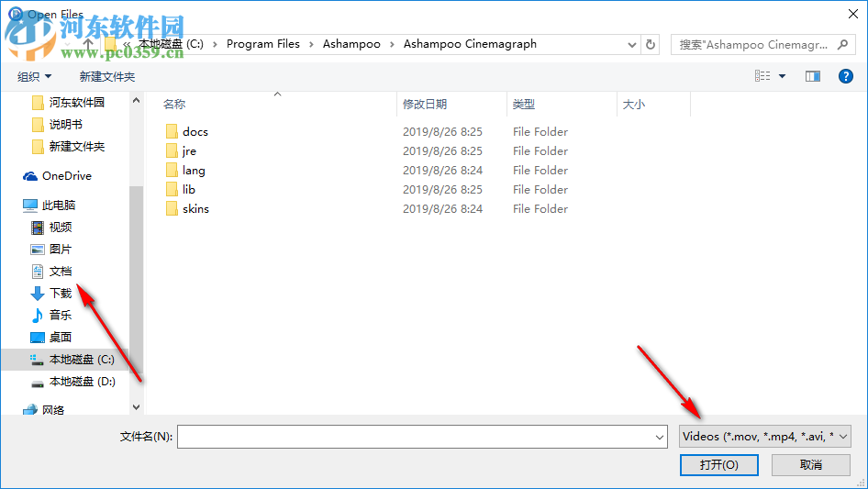This screenshot has width=868, height=489.
Task: Click the change view layout icon
Action: coord(762,76)
